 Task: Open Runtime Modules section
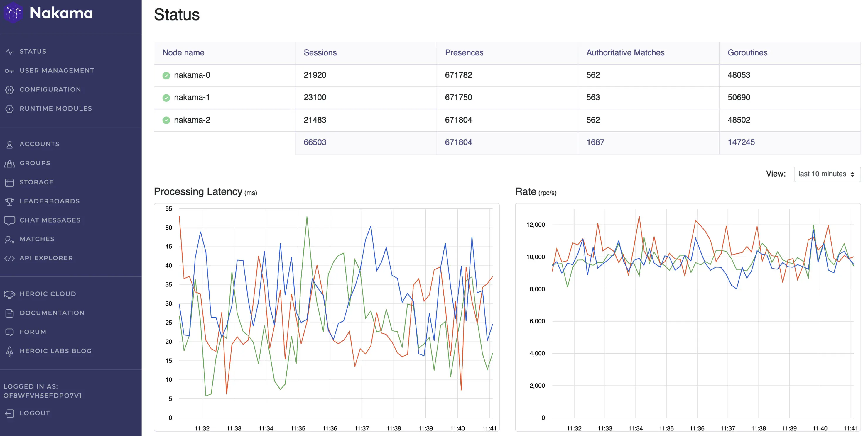[55, 108]
